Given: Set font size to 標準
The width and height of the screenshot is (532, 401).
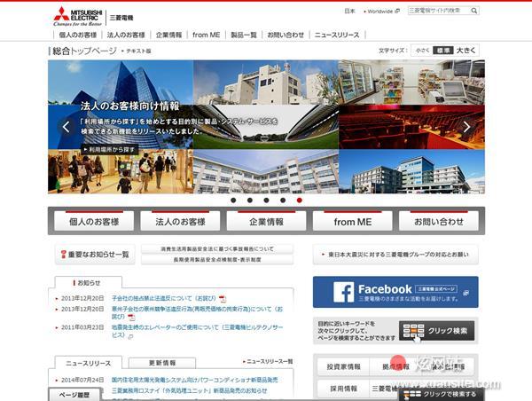Looking at the screenshot, I should click(443, 51).
